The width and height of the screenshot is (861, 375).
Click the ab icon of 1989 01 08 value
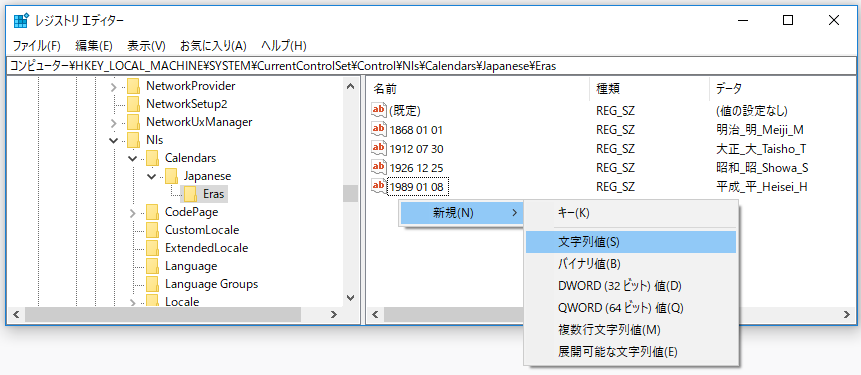[379, 187]
